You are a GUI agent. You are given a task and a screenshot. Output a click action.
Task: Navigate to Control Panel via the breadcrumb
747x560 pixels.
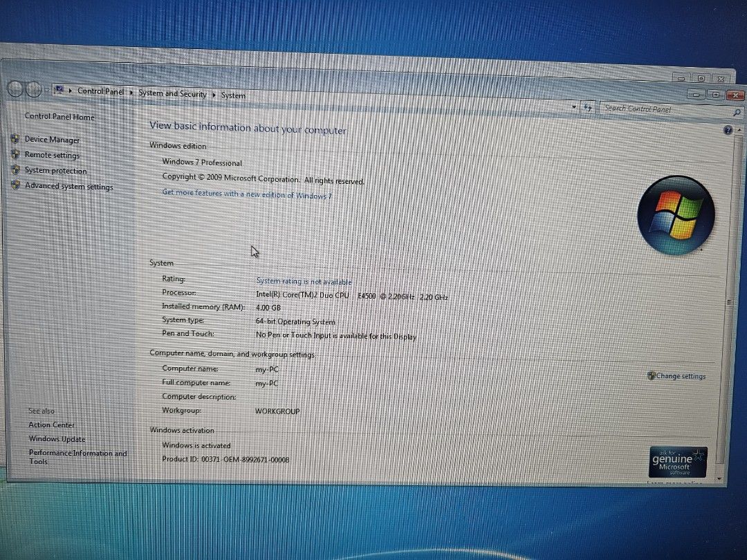tap(100, 91)
